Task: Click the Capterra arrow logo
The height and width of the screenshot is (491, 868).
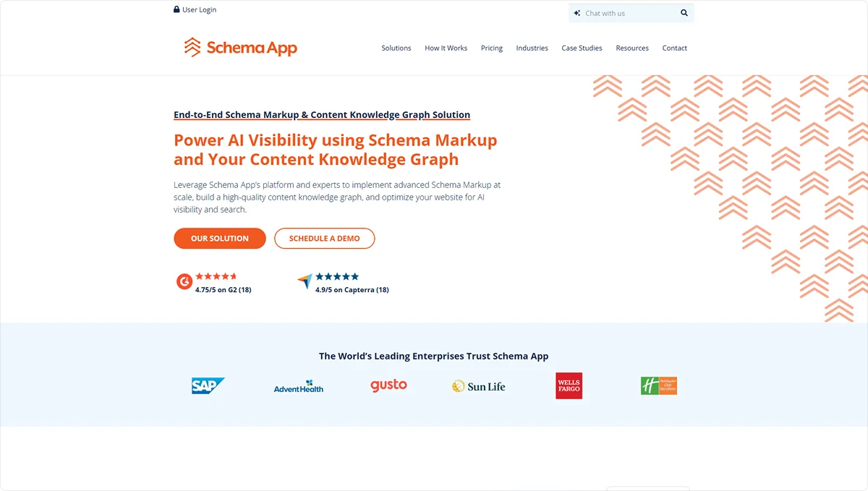Action: coord(305,281)
